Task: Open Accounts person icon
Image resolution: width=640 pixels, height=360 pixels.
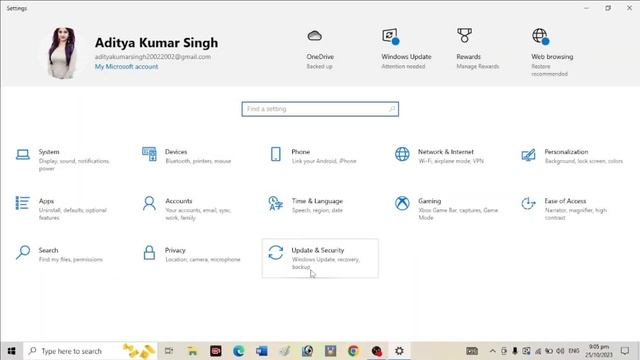Action: click(149, 203)
